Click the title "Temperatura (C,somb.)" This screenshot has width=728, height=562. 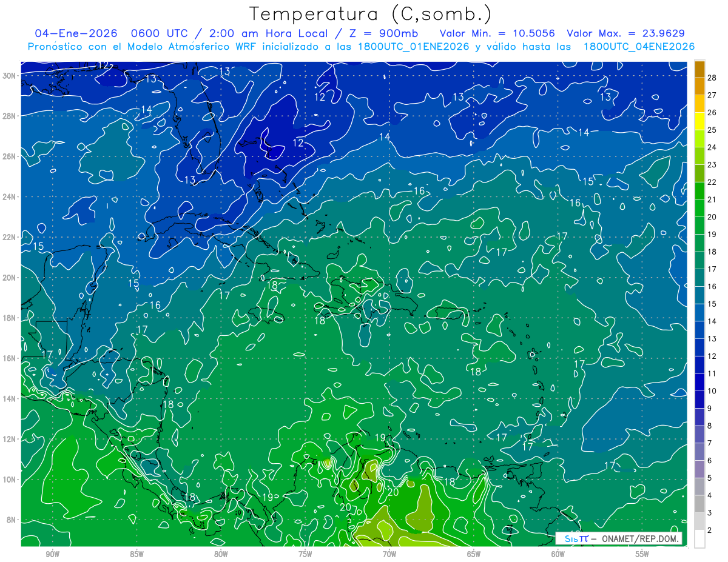370,14
